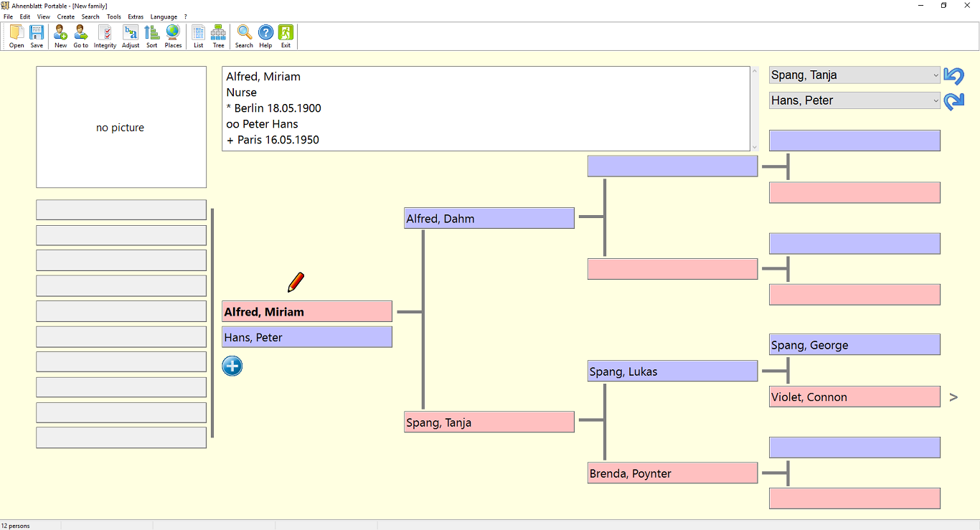
Task: Expand ancestors arrow next to Violet, Connon
Action: pos(953,397)
